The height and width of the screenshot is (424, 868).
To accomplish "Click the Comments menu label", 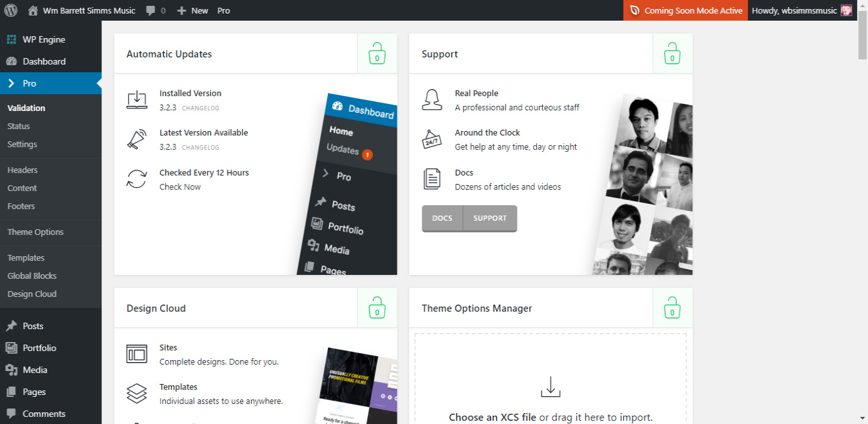I will [44, 414].
